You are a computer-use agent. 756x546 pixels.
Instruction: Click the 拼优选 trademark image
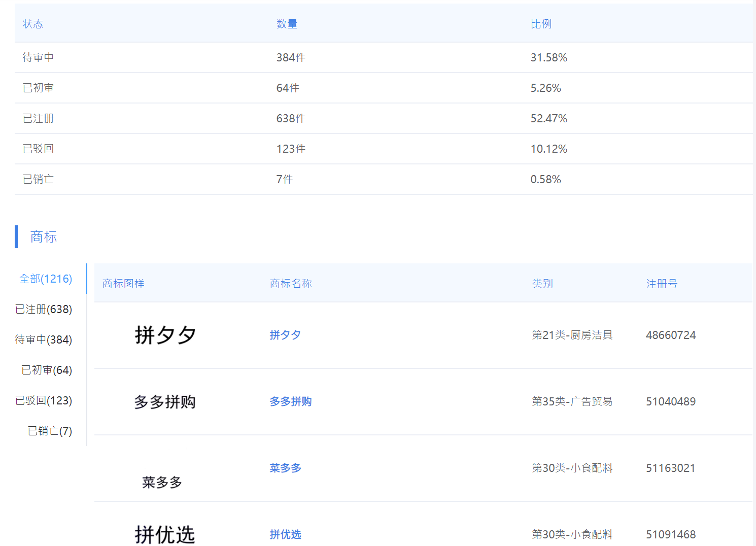[165, 535]
